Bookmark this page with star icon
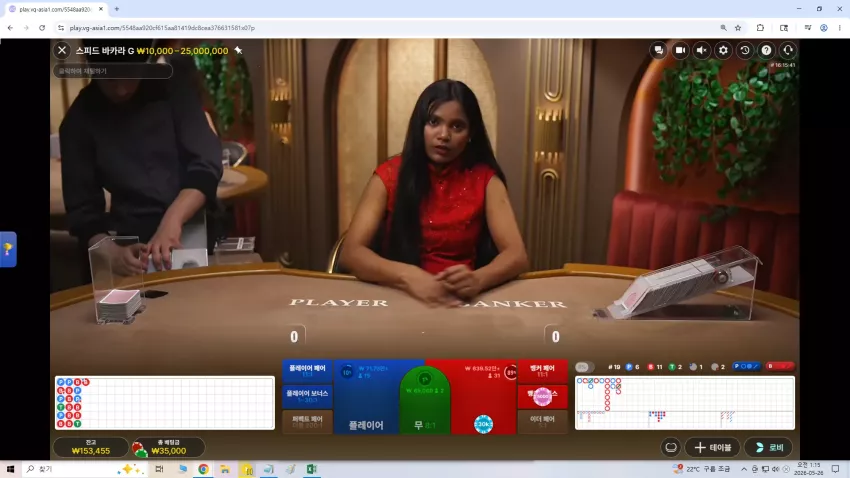This screenshot has height=478, width=850. click(x=738, y=28)
